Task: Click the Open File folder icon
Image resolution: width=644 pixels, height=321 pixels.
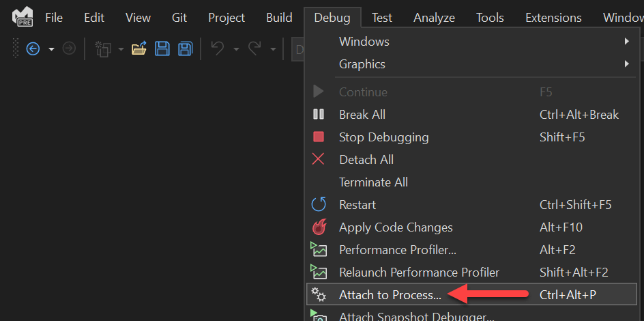Action: [x=139, y=48]
